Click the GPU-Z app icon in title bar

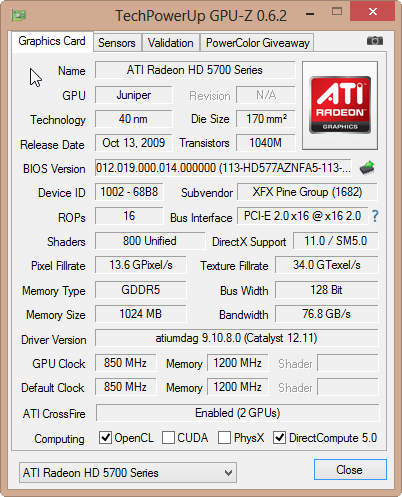tap(19, 15)
